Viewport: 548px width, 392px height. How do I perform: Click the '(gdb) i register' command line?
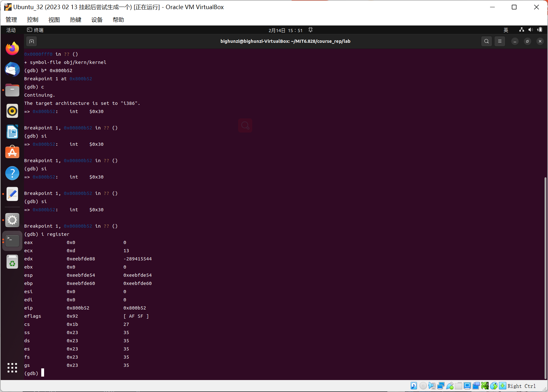click(x=47, y=234)
